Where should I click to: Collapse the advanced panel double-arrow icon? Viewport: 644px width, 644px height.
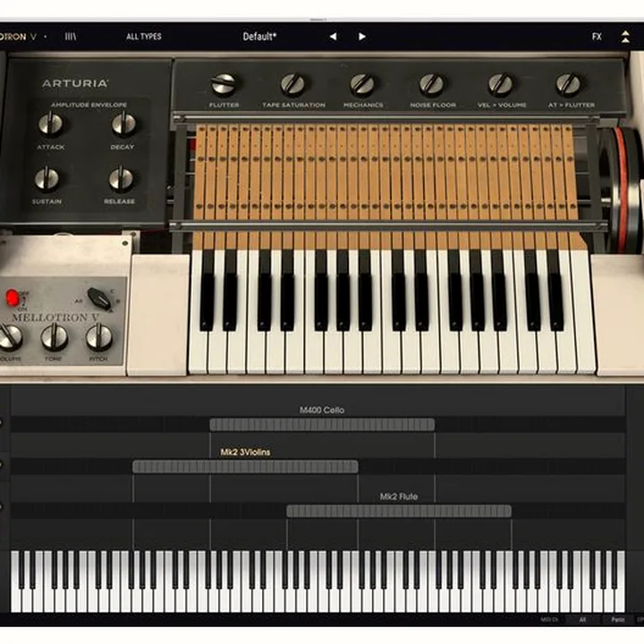click(x=625, y=37)
